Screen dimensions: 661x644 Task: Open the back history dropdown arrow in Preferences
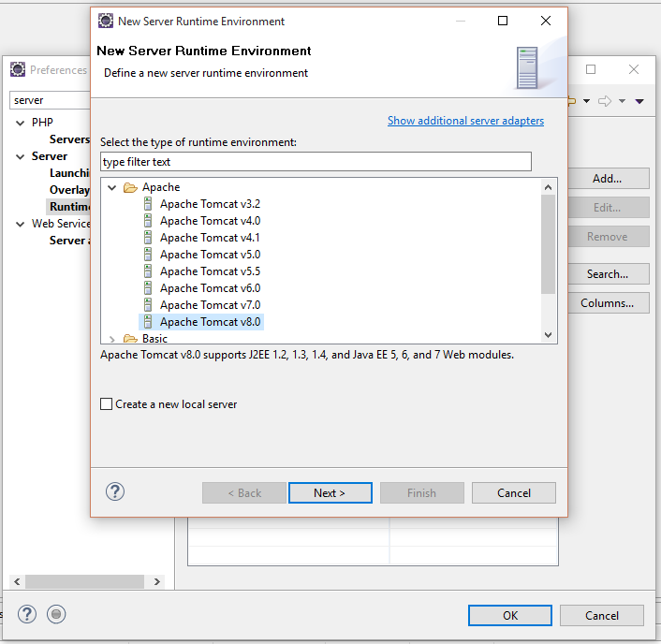586,101
